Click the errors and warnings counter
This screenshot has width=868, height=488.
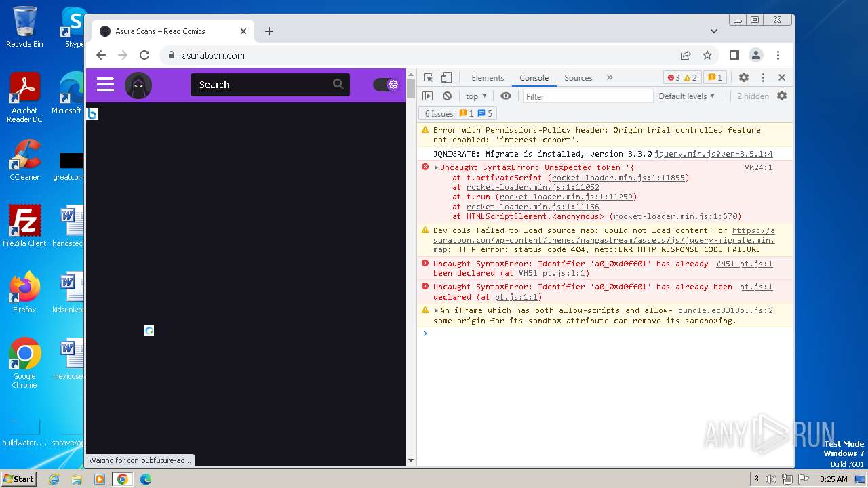coord(682,77)
